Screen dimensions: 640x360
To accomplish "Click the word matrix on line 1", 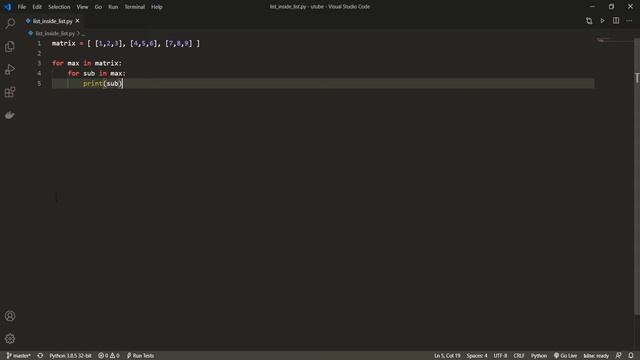I will (x=63, y=43).
